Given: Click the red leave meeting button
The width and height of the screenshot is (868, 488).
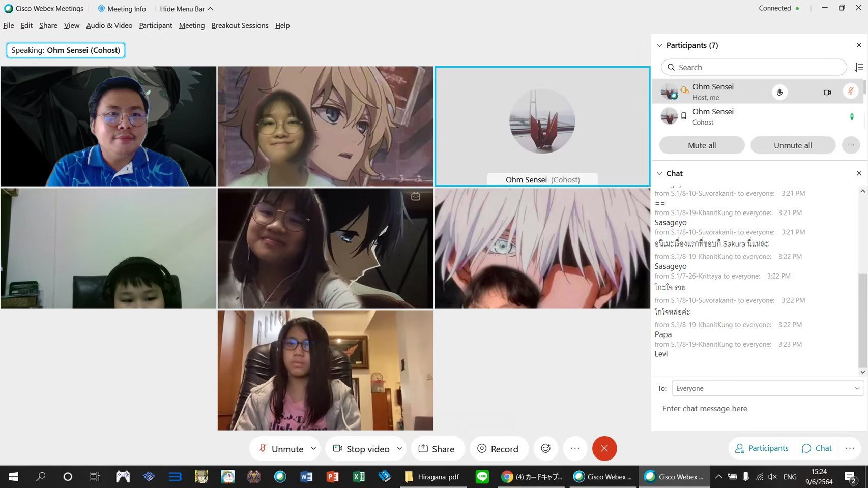Looking at the screenshot, I should 604,448.
